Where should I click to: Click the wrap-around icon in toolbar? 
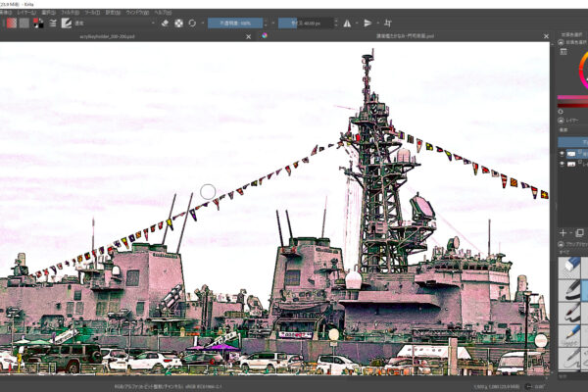pyautogui.click(x=388, y=24)
